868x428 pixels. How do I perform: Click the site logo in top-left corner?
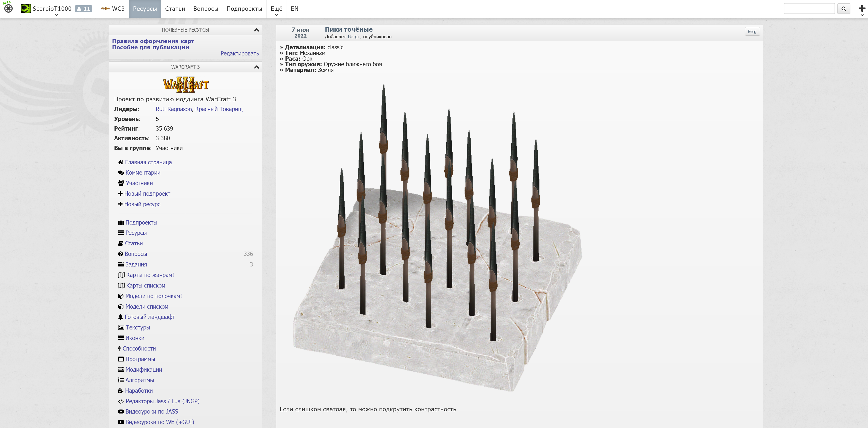tap(8, 8)
